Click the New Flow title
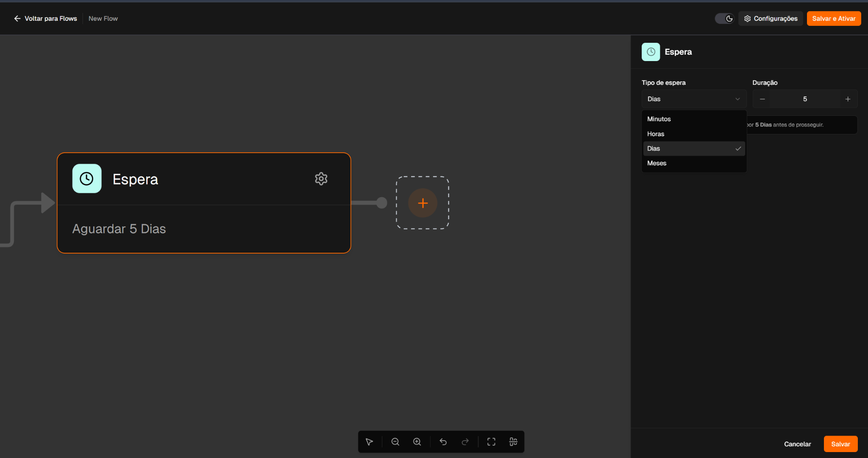Image resolution: width=868 pixels, height=458 pixels. pyautogui.click(x=103, y=19)
